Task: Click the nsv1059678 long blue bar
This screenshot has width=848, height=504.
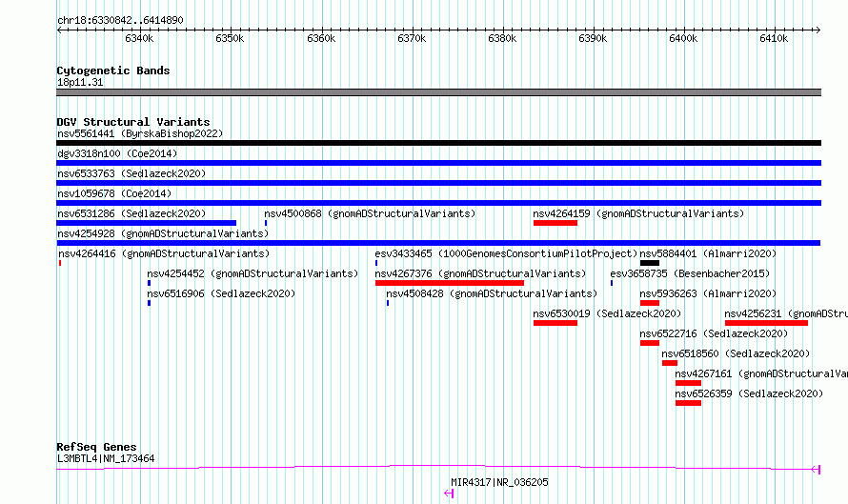Action: [438, 203]
